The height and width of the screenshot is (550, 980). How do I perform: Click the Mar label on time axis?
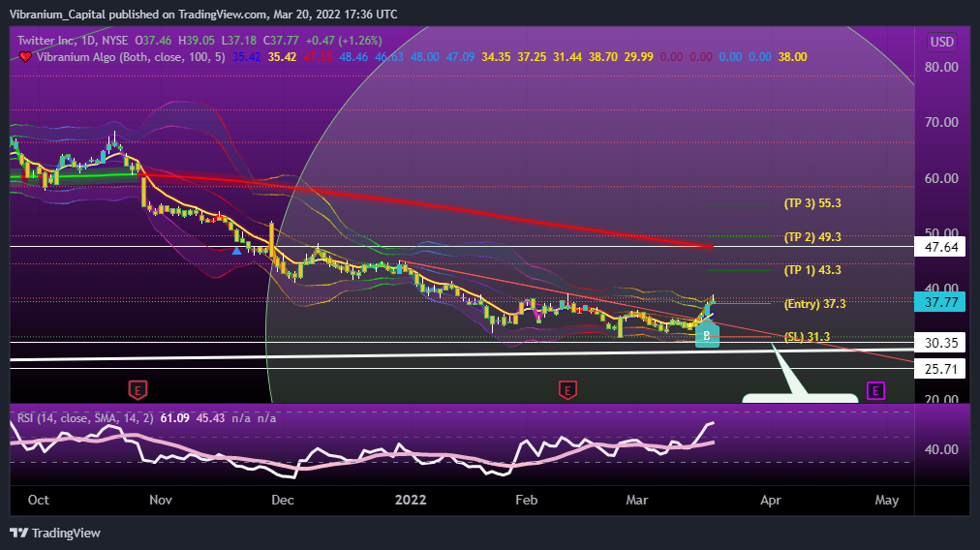(x=637, y=500)
